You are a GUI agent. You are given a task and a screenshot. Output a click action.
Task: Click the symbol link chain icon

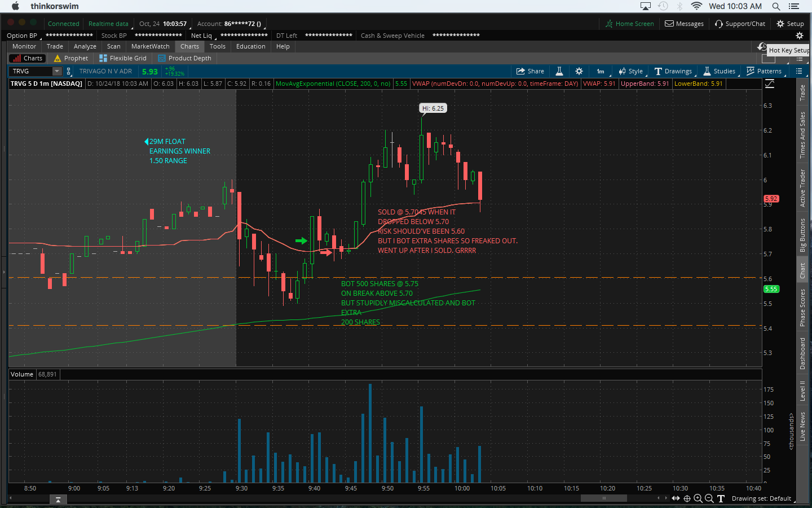click(69, 71)
